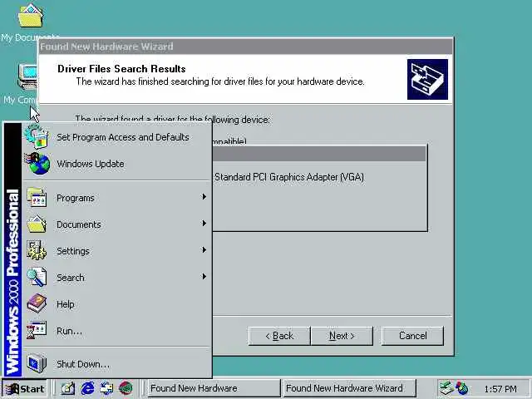532x399 pixels.
Task: Click Standard PCI Graphics Adapter (VGA) text
Action: click(x=289, y=177)
